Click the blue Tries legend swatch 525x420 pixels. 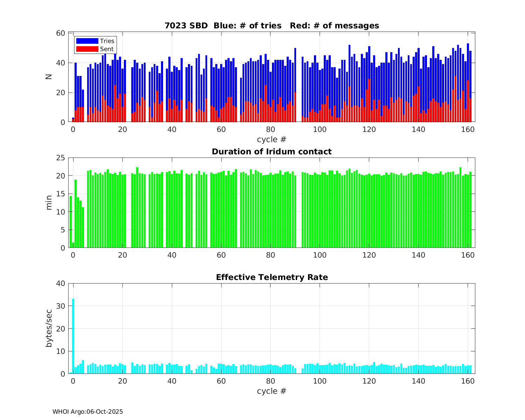pos(87,41)
